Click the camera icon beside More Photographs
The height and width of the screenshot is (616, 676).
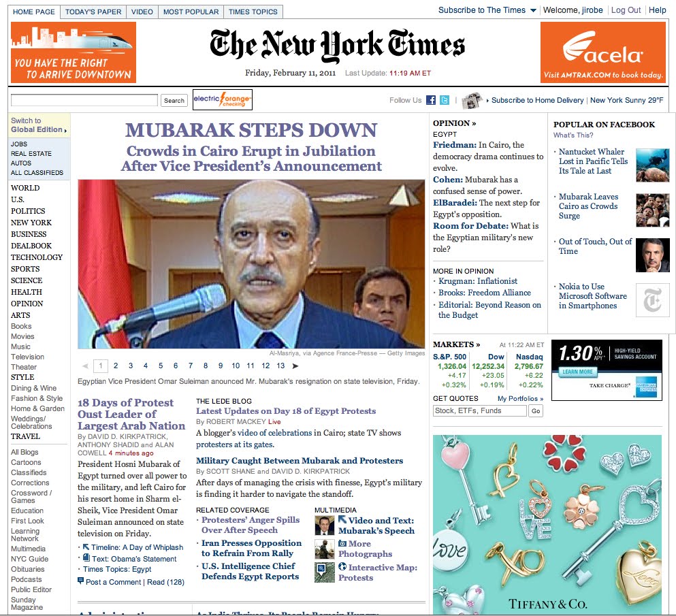pos(342,543)
